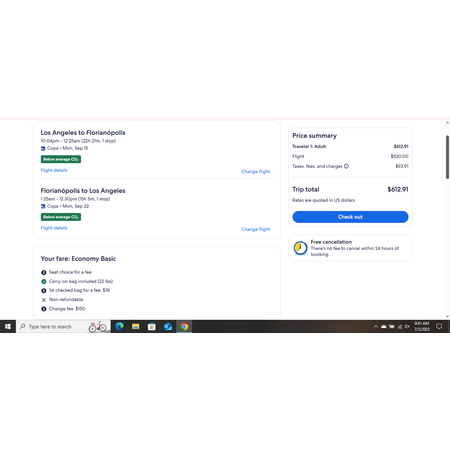Image resolution: width=450 pixels, height=450 pixels.
Task: Launch Microsoft Store from the taskbar
Action: pos(152,326)
